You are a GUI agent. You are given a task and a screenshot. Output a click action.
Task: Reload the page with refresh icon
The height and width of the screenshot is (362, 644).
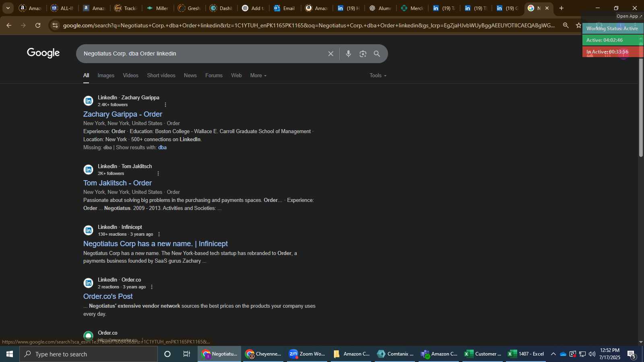coord(38,25)
